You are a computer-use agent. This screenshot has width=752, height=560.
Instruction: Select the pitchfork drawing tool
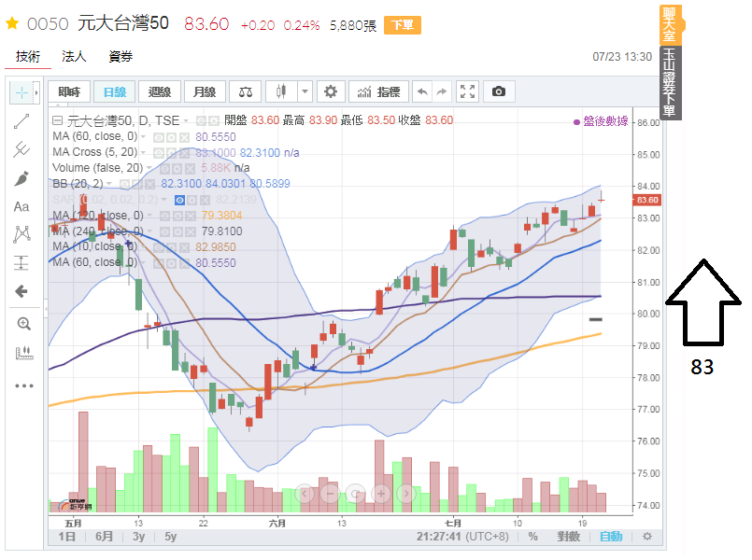coord(21,149)
